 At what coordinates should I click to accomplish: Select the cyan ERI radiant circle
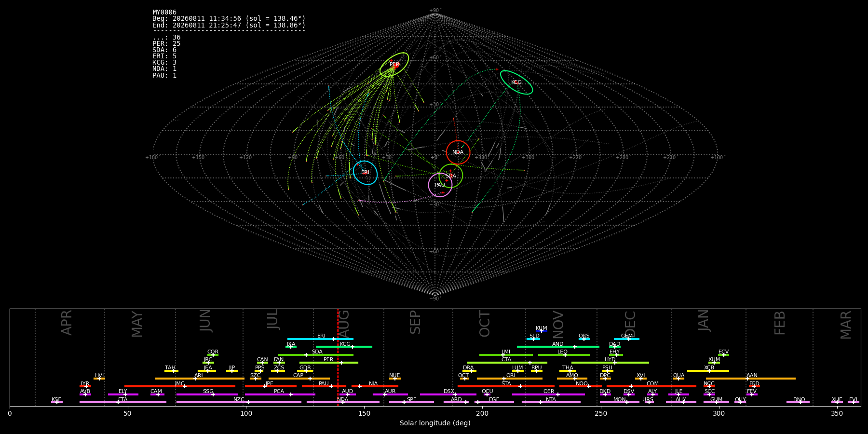[365, 173]
